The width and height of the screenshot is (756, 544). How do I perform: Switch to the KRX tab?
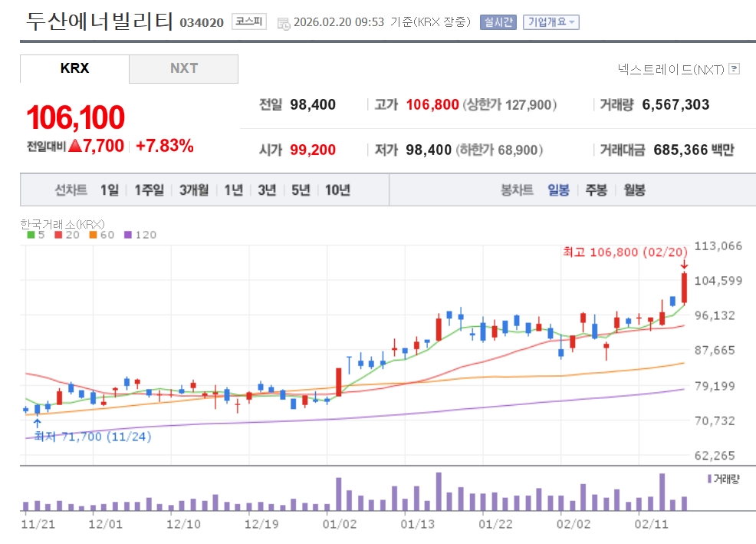coord(74,68)
